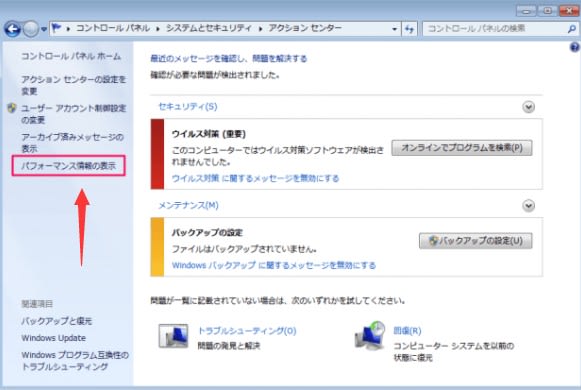Maximize the Action Center window
Image resolution: width=581 pixels, height=390 pixels.
point(548,11)
